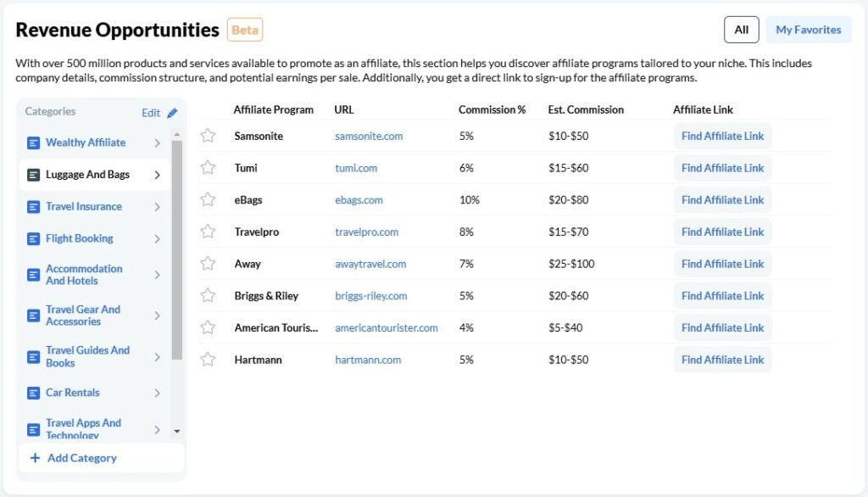Select the Wealthy Affiliate category
Viewport: 868px width, 497px height.
point(94,143)
